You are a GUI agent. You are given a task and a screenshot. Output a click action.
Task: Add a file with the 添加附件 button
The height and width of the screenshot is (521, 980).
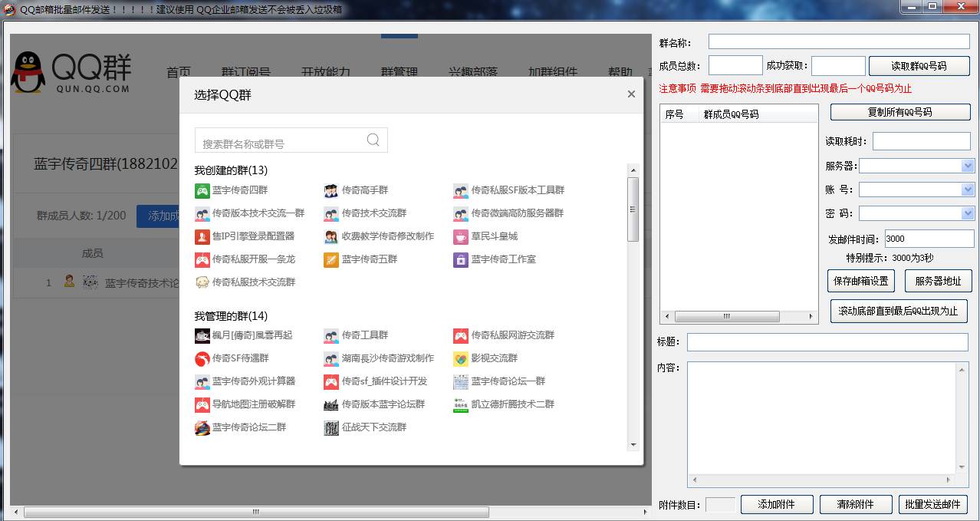pos(776,504)
